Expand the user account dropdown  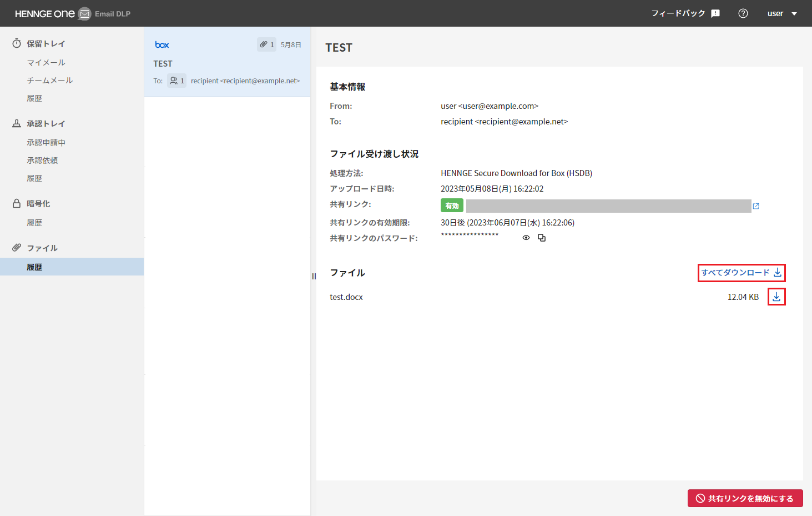pyautogui.click(x=782, y=13)
